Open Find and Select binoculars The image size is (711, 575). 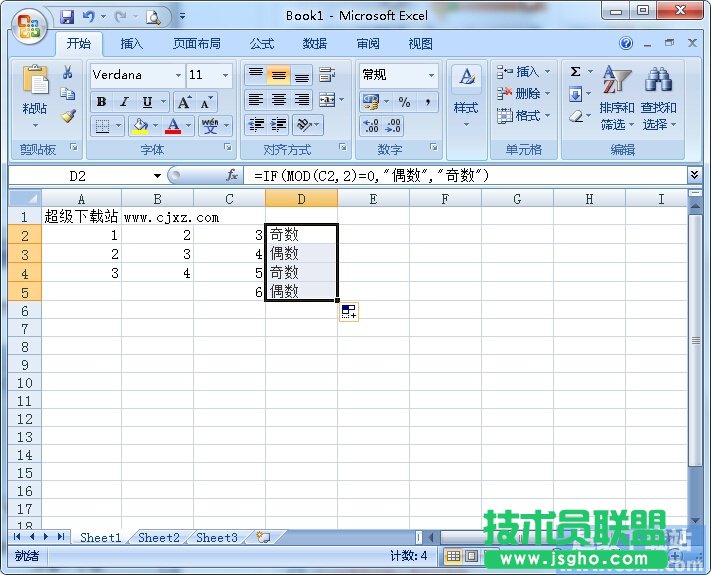[658, 80]
